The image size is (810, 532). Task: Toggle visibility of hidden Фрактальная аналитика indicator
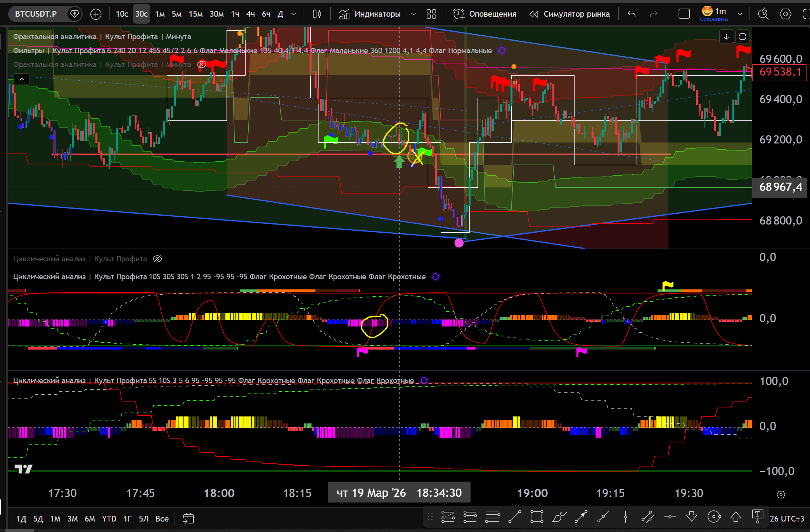tap(201, 64)
